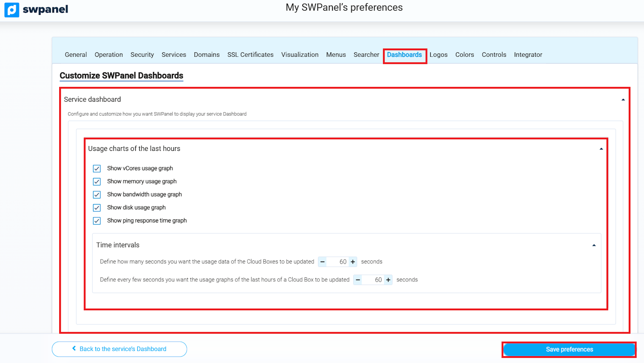The height and width of the screenshot is (363, 644).
Task: Click Save preferences button
Action: tap(569, 349)
